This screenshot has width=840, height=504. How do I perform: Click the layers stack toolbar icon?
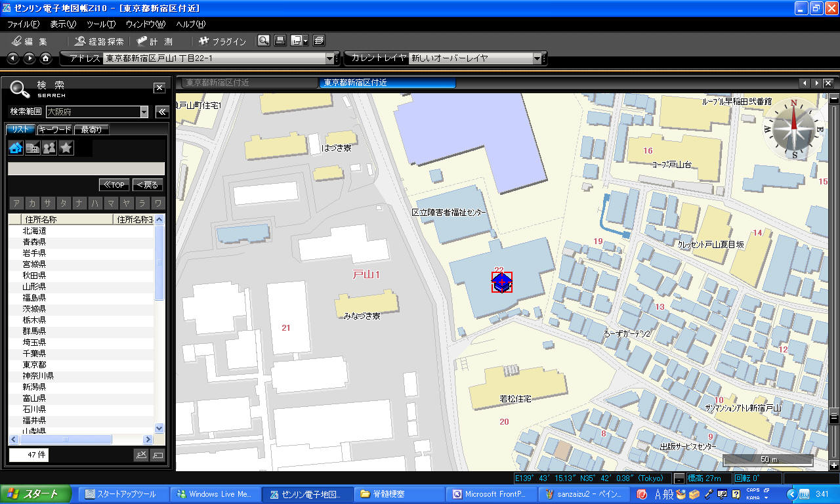319,41
